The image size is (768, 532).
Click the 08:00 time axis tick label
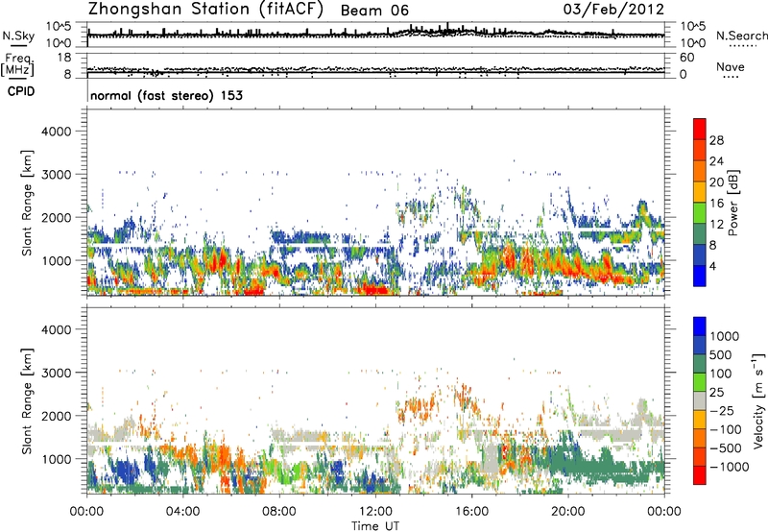(278, 512)
